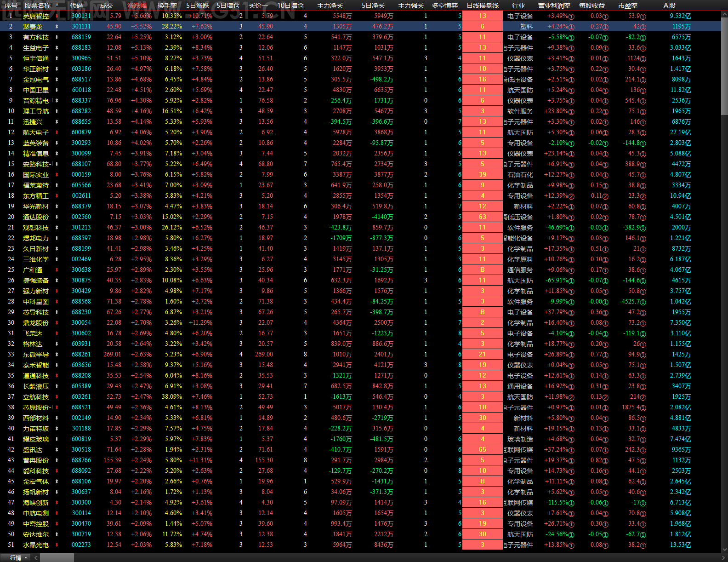The width and height of the screenshot is (728, 562).
Task: Select the stock name 安达维尔
Action: [36, 534]
